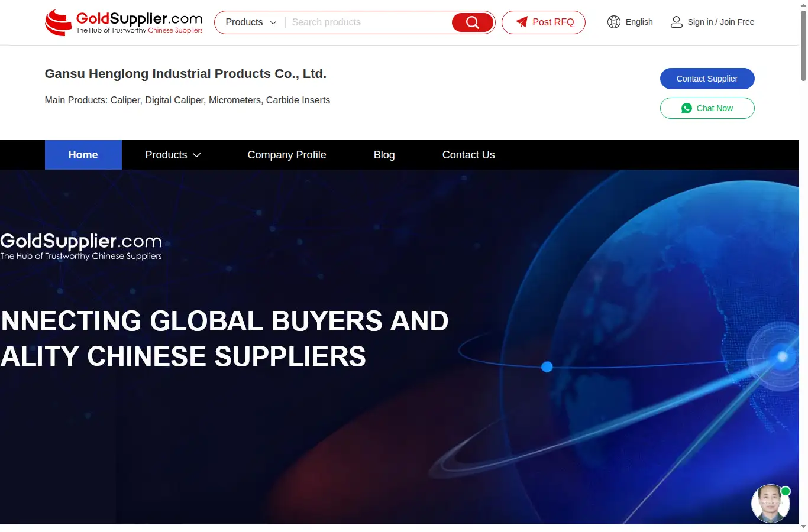
Task: Focus the Search products input field
Action: click(x=369, y=22)
